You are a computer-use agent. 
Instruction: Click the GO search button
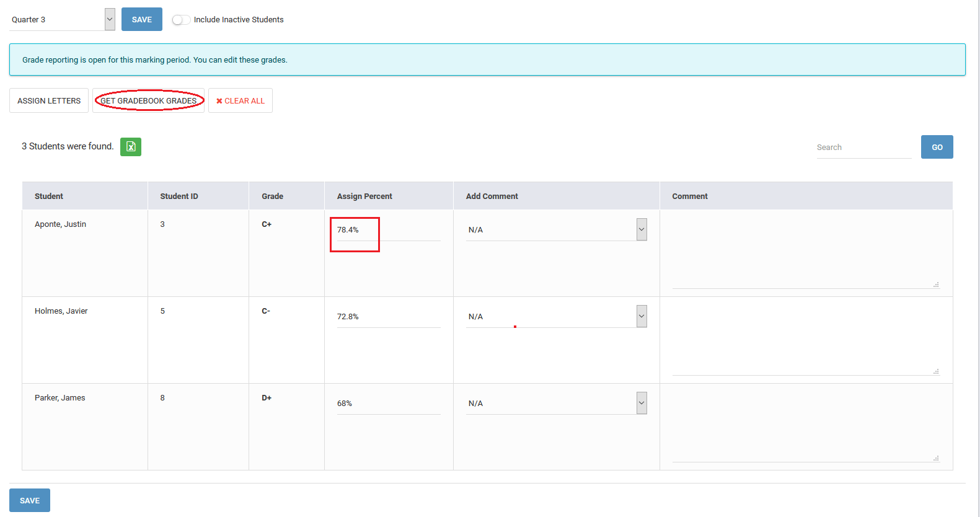tap(937, 147)
